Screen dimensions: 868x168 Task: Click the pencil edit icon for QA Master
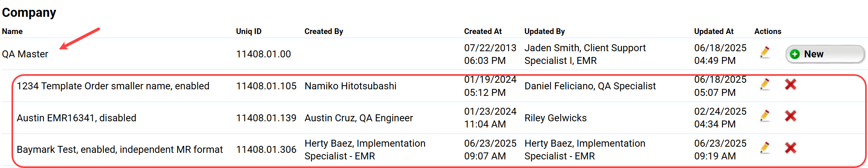765,52
